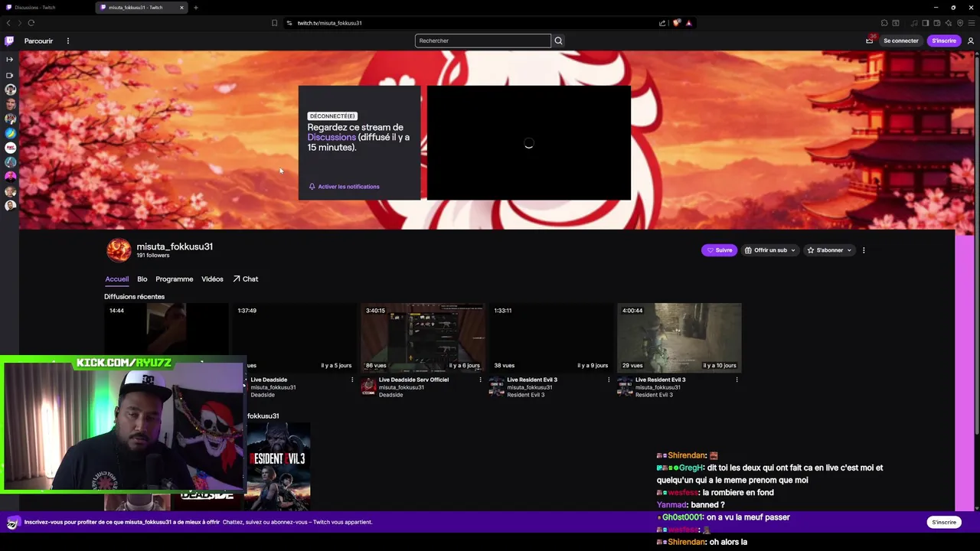Click the Discussions link in offline panel

(x=332, y=137)
